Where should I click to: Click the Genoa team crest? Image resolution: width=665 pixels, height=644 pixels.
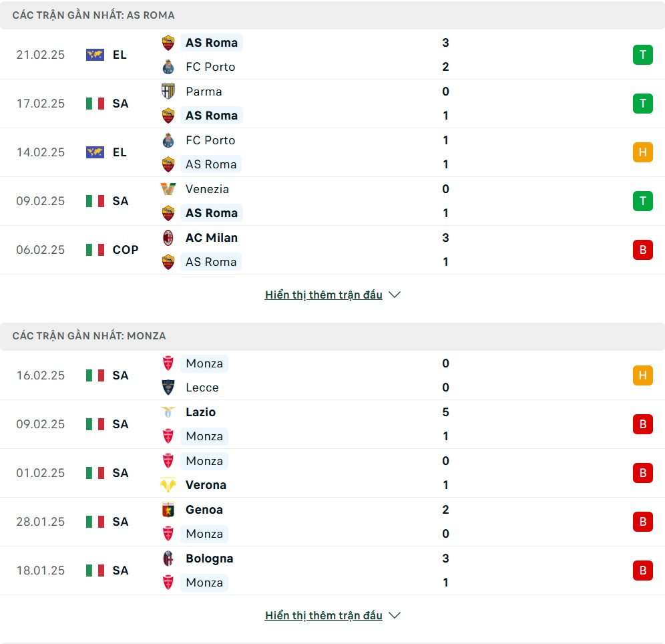[168, 510]
